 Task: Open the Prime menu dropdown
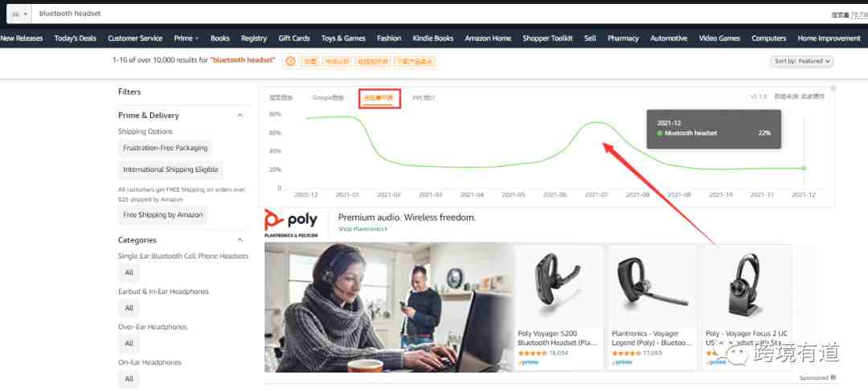186,39
